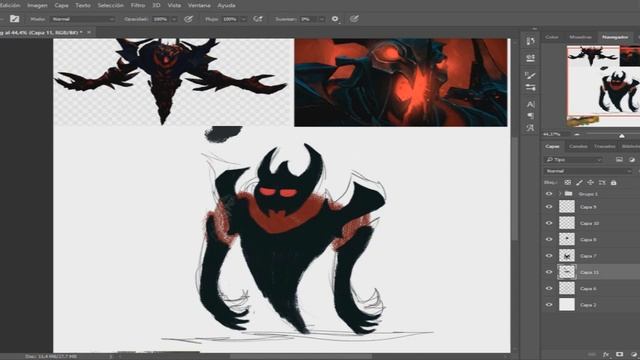This screenshot has height=360, width=640.
Task: Open the Character panel 'A' icon
Action: [x=530, y=104]
